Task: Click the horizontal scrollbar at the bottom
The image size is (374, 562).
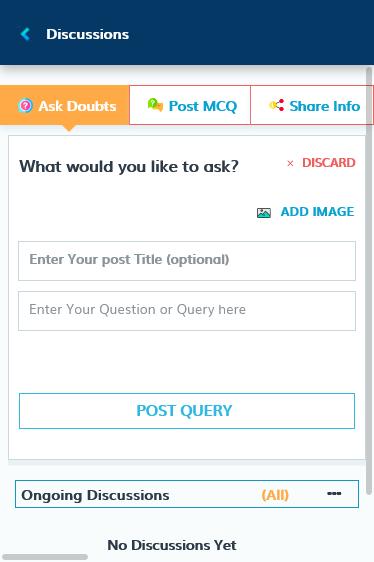Action: point(45,557)
